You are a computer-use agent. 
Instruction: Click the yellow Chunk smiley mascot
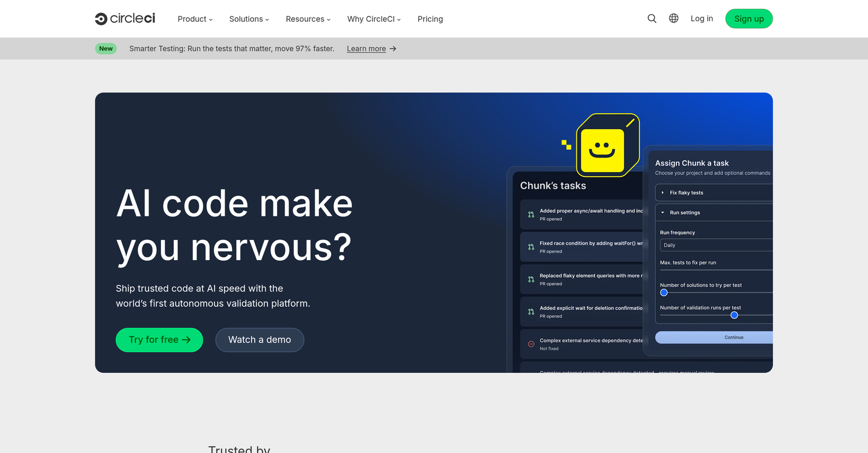[x=602, y=150]
